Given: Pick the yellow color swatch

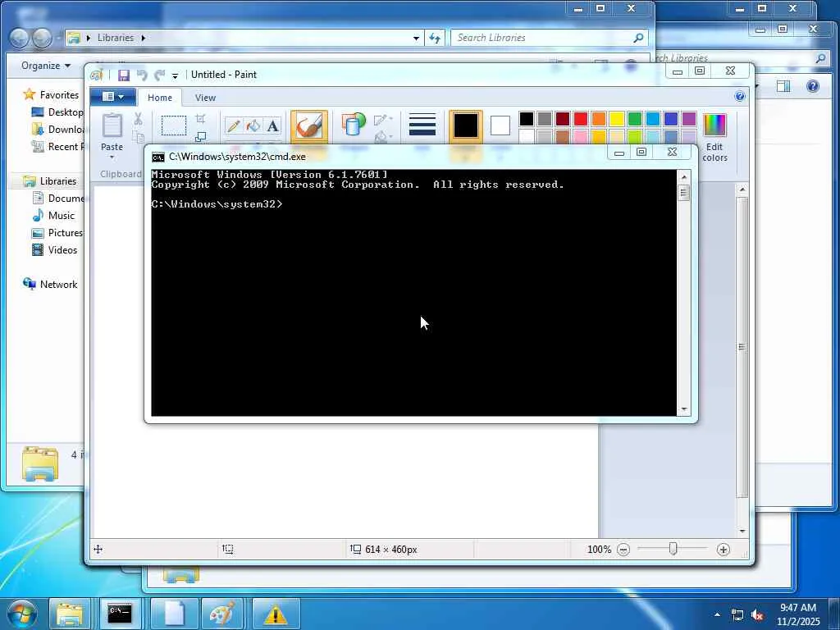Looking at the screenshot, I should click(x=617, y=119).
